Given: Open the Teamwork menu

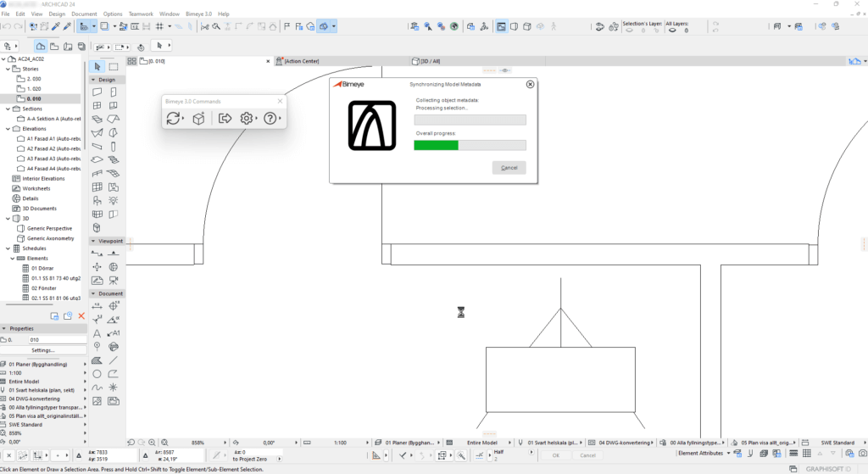Looking at the screenshot, I should point(141,14).
